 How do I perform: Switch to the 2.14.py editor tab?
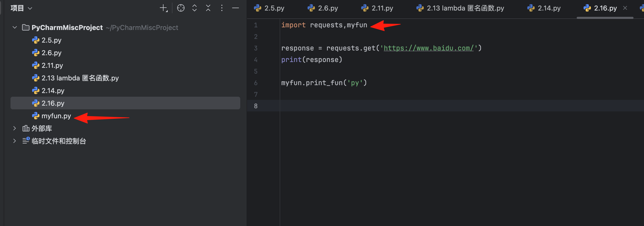(x=549, y=8)
